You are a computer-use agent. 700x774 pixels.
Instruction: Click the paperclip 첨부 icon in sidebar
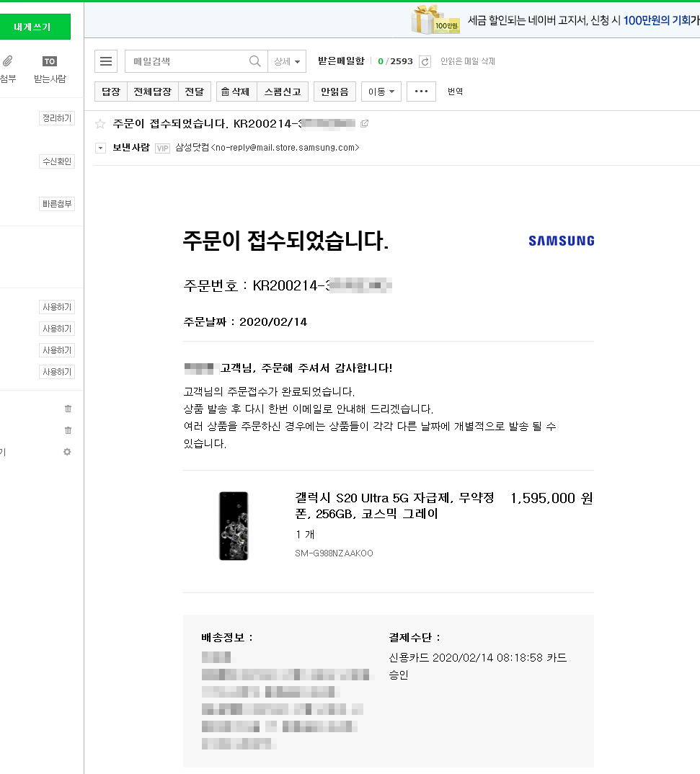coord(7,62)
